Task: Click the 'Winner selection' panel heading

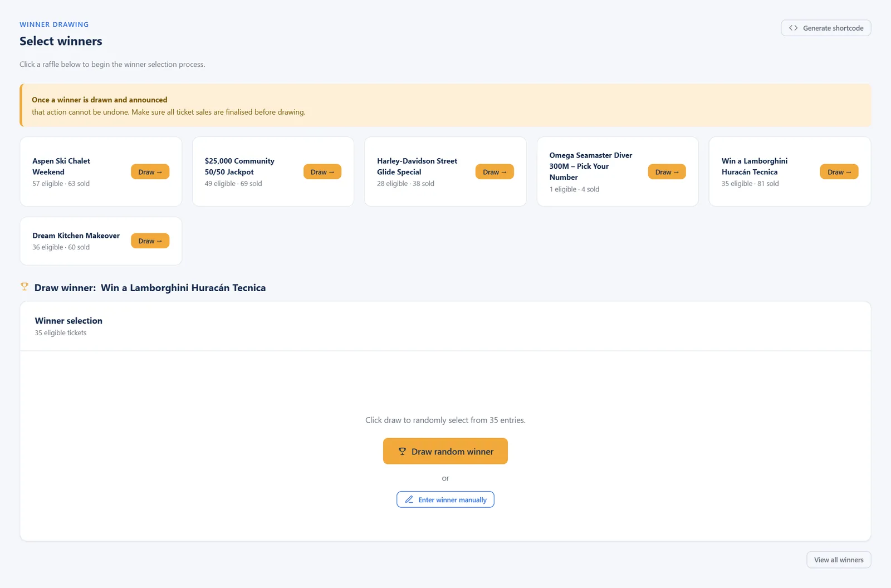Action: [68, 321]
